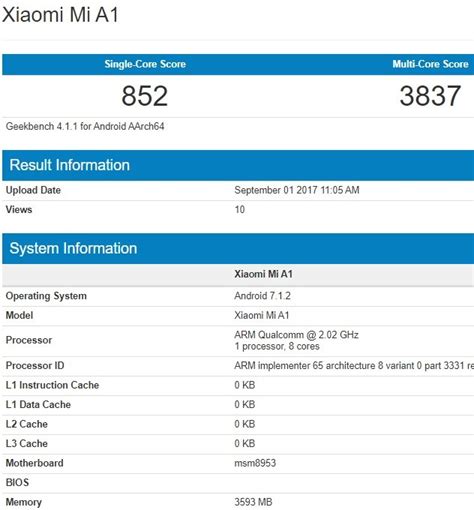
Task: Select the 1 processor, 8 cores text
Action: (277, 346)
